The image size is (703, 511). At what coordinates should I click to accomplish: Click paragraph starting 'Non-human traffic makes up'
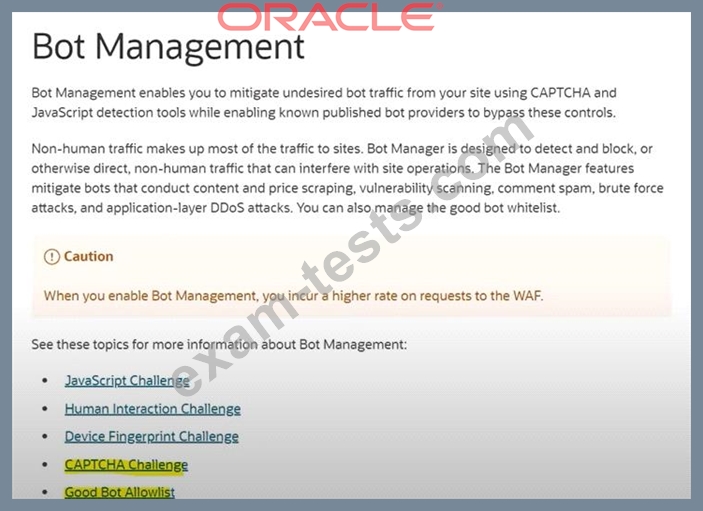pyautogui.click(x=347, y=178)
